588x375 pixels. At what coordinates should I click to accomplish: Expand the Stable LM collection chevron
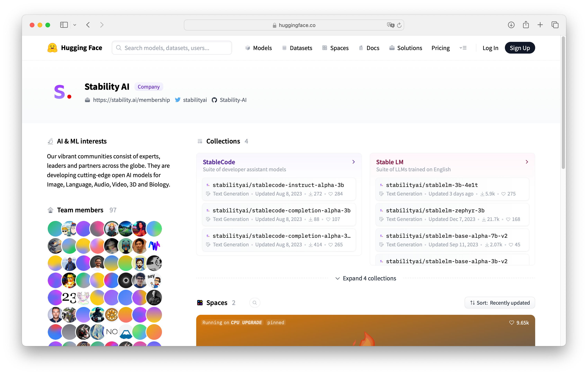[527, 162]
